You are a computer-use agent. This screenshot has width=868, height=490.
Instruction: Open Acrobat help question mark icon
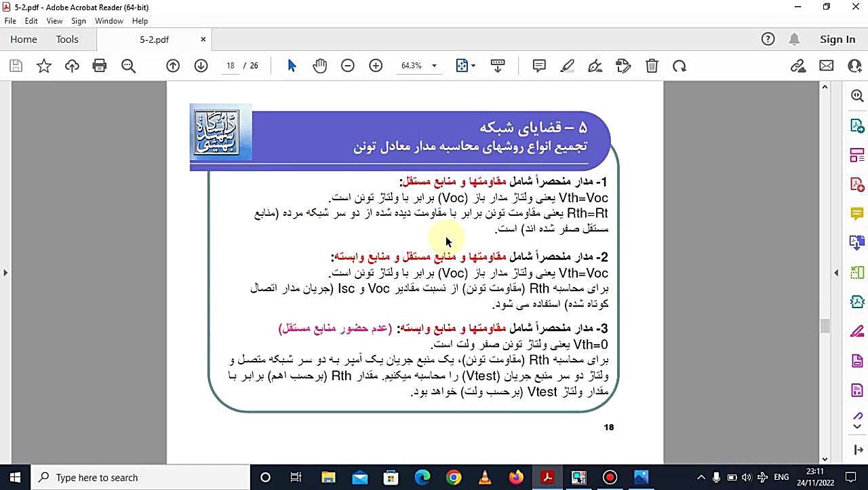pyautogui.click(x=768, y=39)
